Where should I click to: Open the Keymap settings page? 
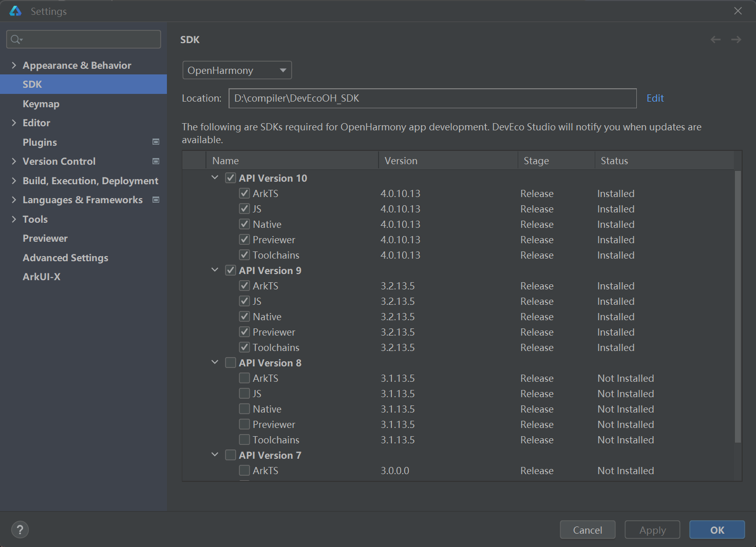click(41, 104)
